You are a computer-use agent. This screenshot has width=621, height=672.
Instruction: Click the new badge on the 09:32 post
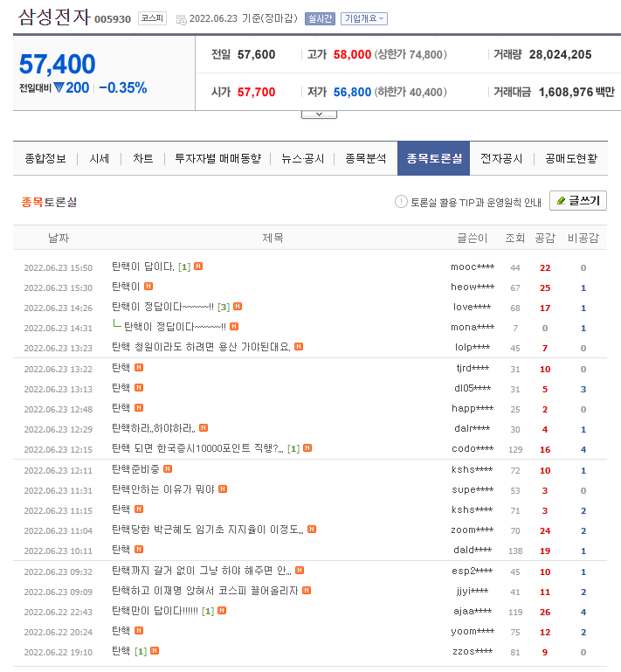click(x=300, y=570)
